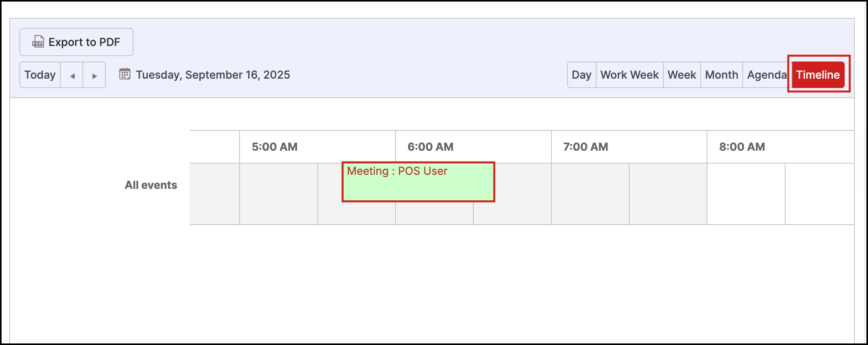Viewport: 868px width, 345px height.
Task: Switch to Work Week view
Action: [629, 75]
